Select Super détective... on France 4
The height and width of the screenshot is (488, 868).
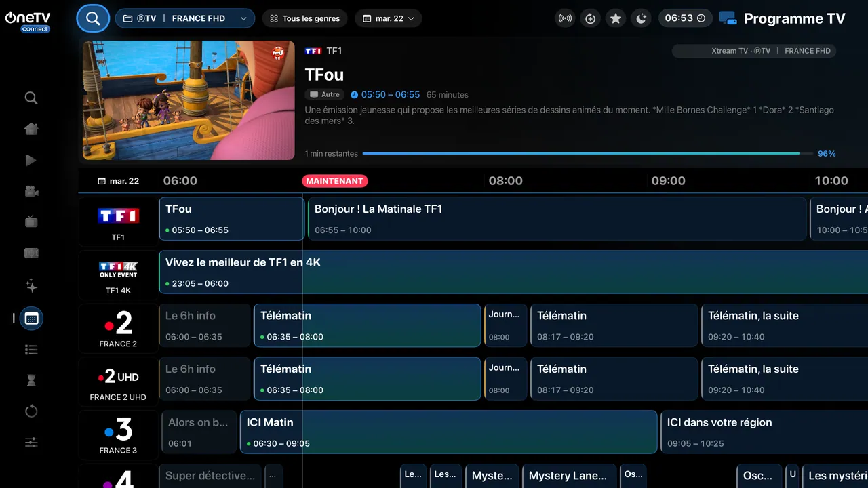210,476
